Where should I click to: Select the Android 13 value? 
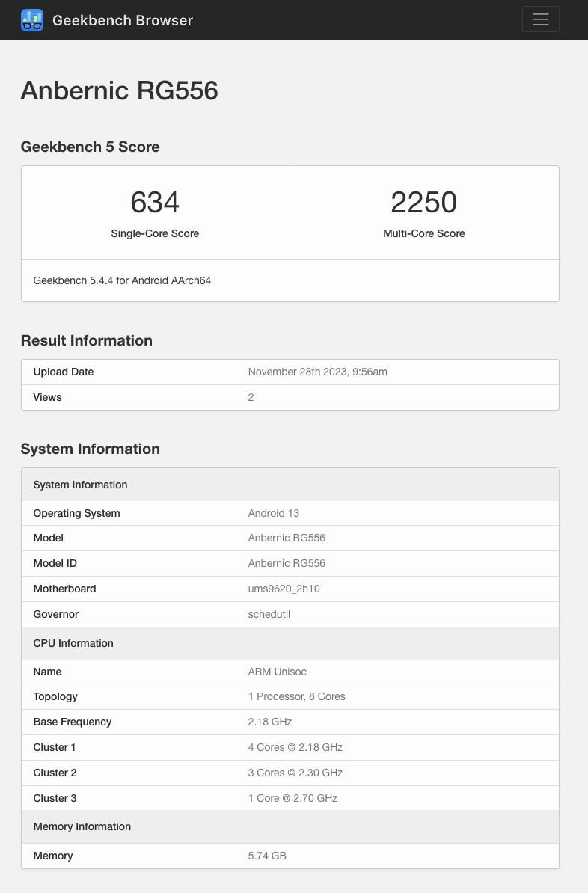[x=274, y=513]
